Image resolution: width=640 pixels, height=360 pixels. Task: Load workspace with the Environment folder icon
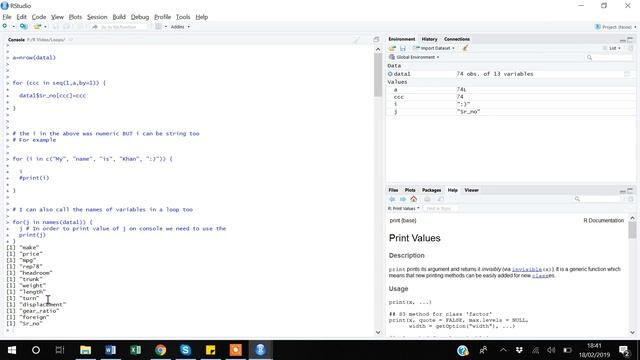[x=392, y=48]
